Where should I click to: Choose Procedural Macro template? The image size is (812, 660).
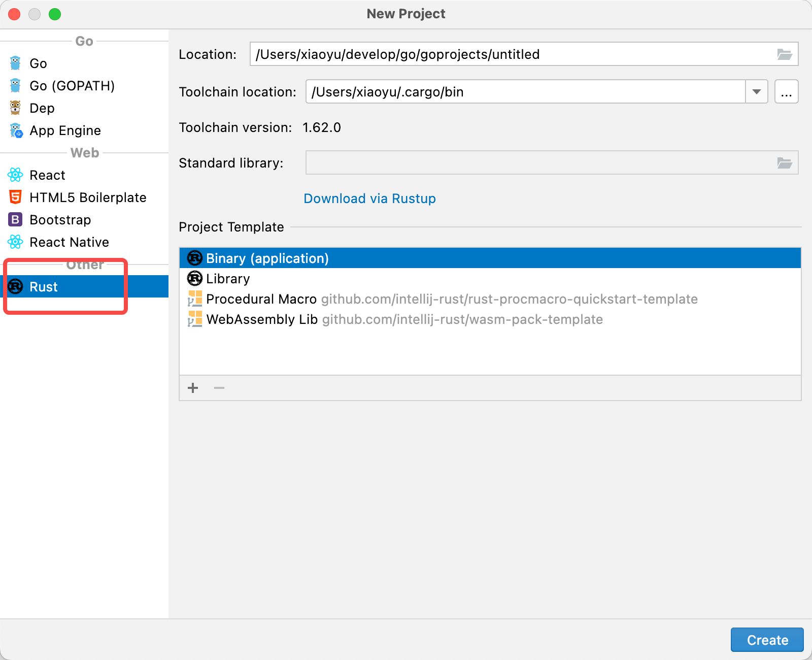coord(490,299)
